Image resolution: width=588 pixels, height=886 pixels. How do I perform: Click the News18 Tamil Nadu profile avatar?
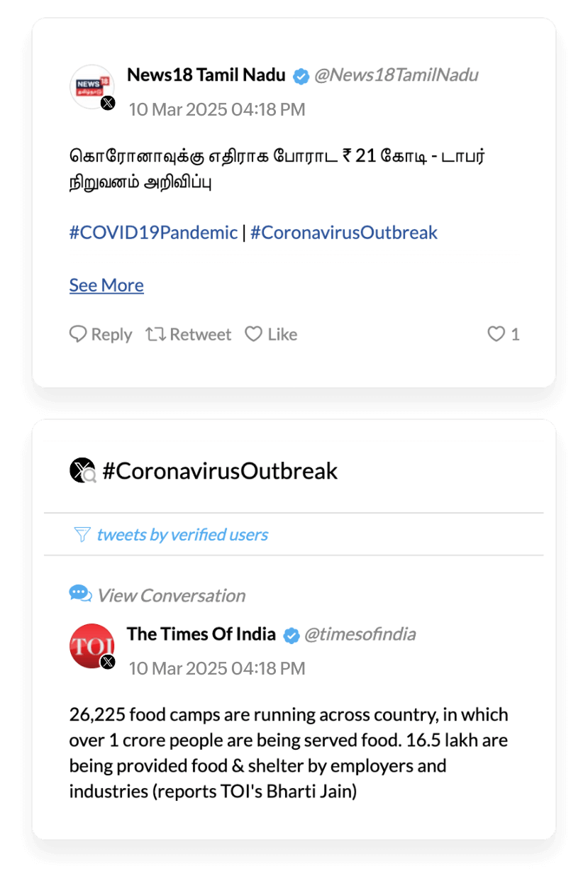click(92, 87)
